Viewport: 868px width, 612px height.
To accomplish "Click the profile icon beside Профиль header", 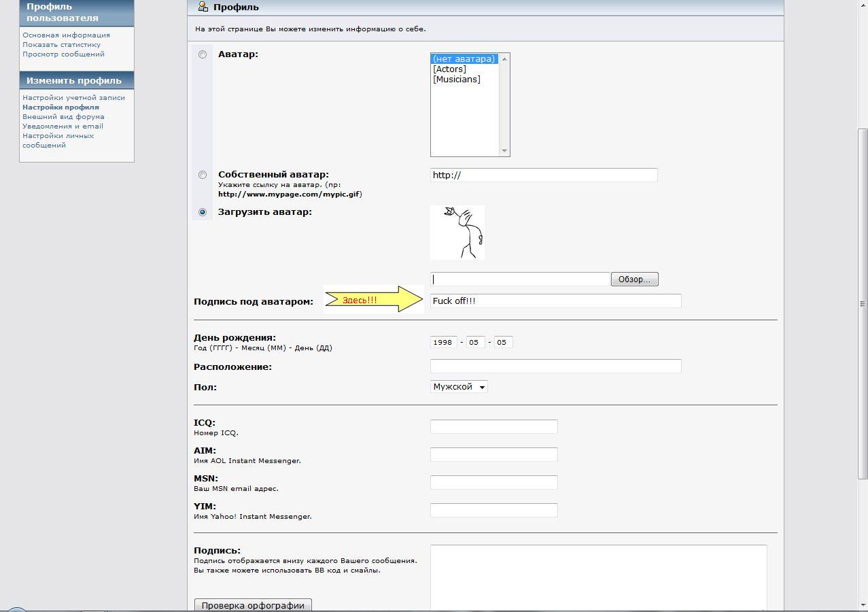I will coord(203,7).
